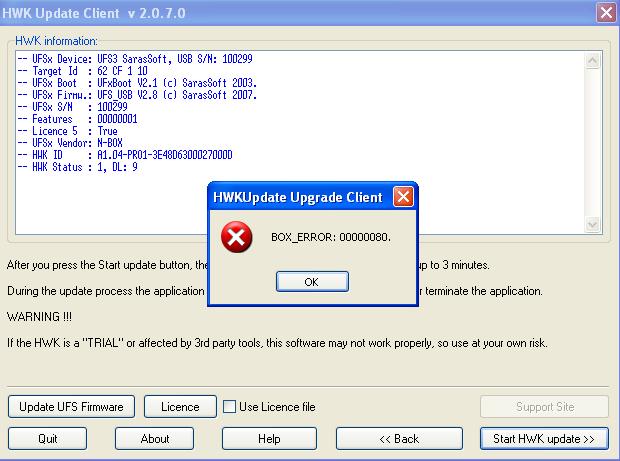
Task: Click the 'HWK ID : A1.04-PR01' line
Action: [x=125, y=155]
